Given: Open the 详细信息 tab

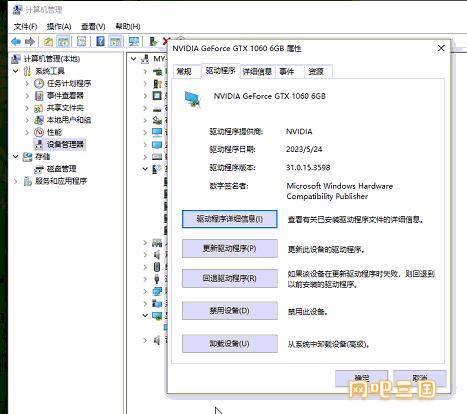Looking at the screenshot, I should [x=257, y=71].
